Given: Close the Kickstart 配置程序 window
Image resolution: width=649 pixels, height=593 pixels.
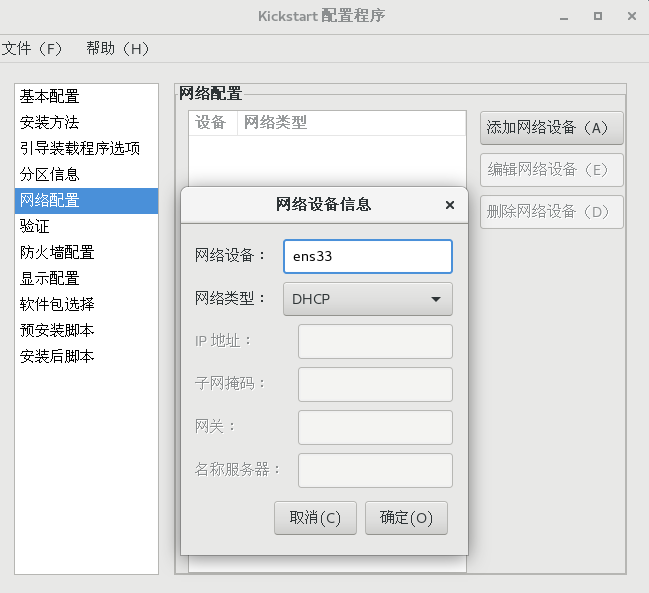Looking at the screenshot, I should coord(632,16).
